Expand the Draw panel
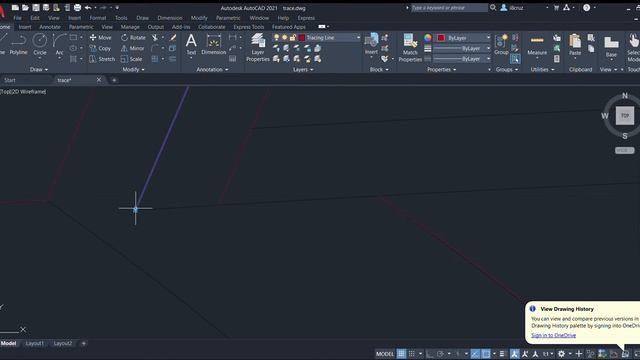Image resolution: width=640 pixels, height=360 pixels. (38, 69)
